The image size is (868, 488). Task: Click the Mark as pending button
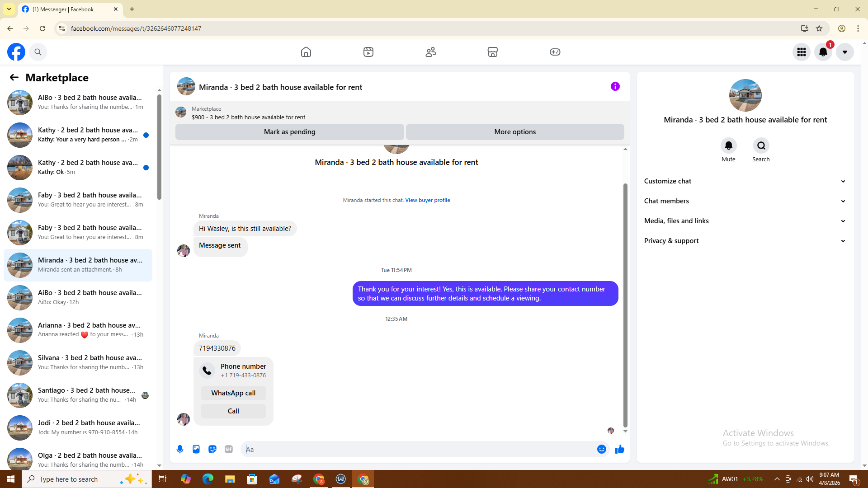coord(289,132)
